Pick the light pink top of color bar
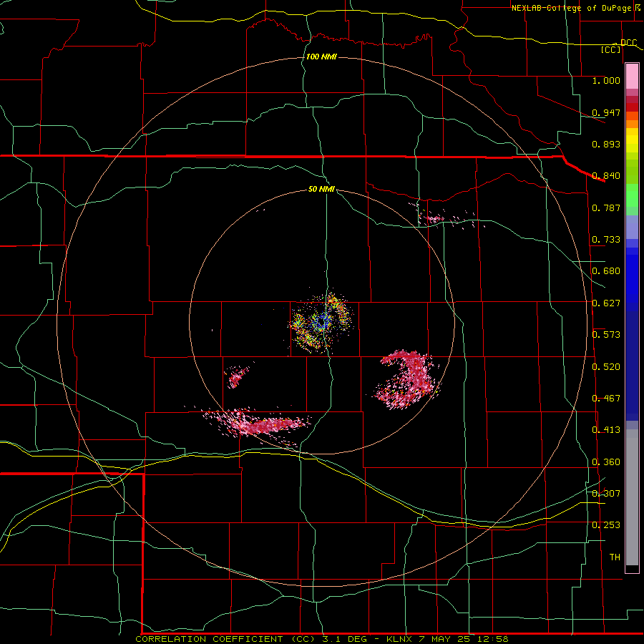Viewport: 644px width, 644px height. (632, 77)
